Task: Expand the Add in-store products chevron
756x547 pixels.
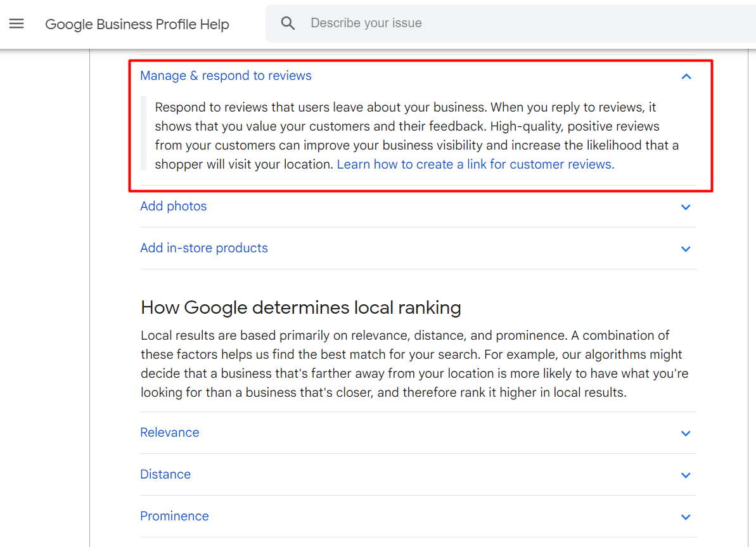Action: click(x=686, y=249)
